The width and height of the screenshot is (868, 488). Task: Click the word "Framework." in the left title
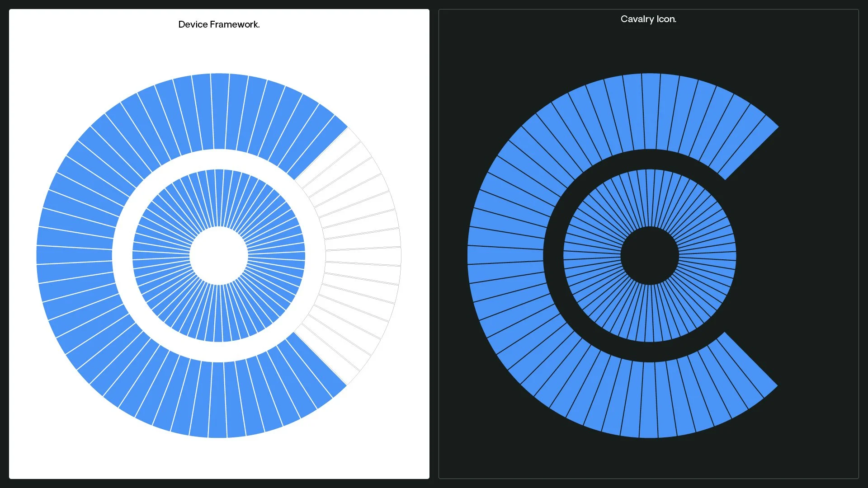pos(235,24)
